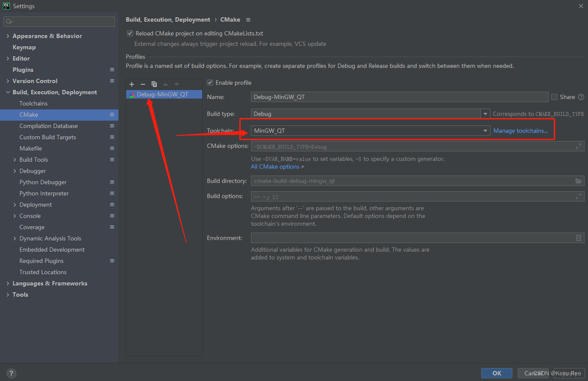The height and width of the screenshot is (381, 588).
Task: Browse for Build directory folder icon
Action: click(578, 181)
